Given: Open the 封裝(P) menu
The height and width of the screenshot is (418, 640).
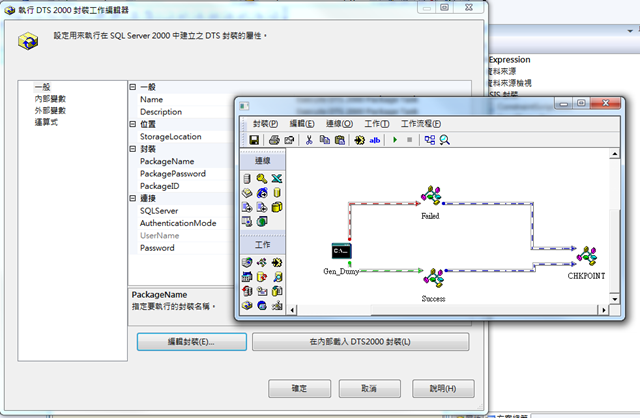Looking at the screenshot, I should click(x=265, y=124).
